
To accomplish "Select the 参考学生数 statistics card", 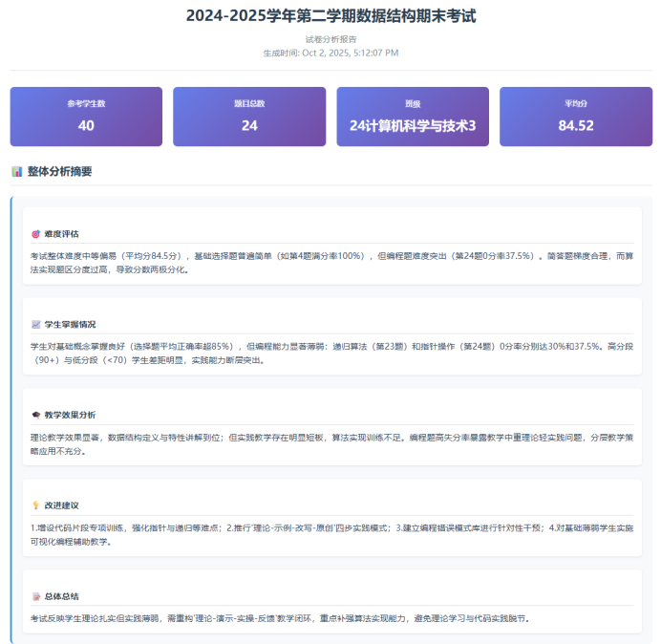I will point(86,117).
